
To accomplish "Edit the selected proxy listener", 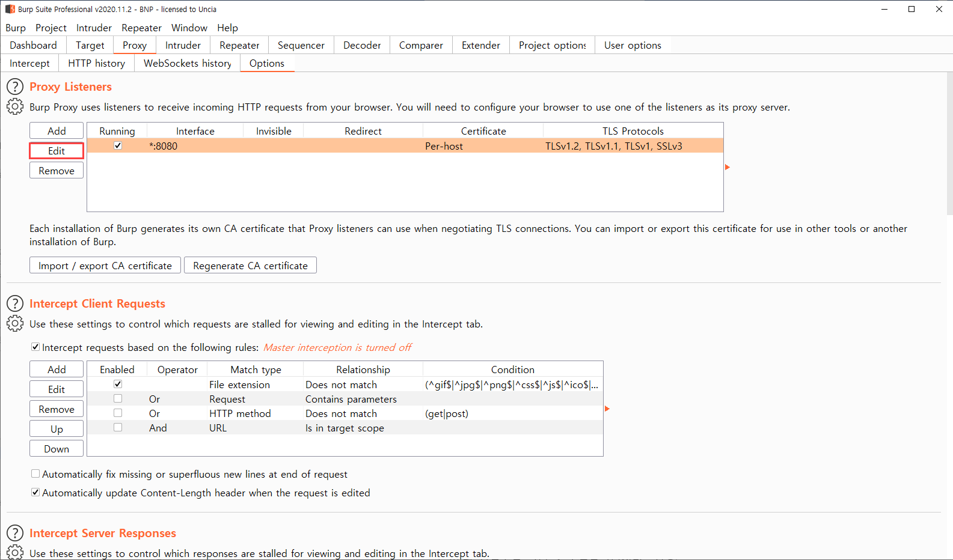I will point(57,150).
